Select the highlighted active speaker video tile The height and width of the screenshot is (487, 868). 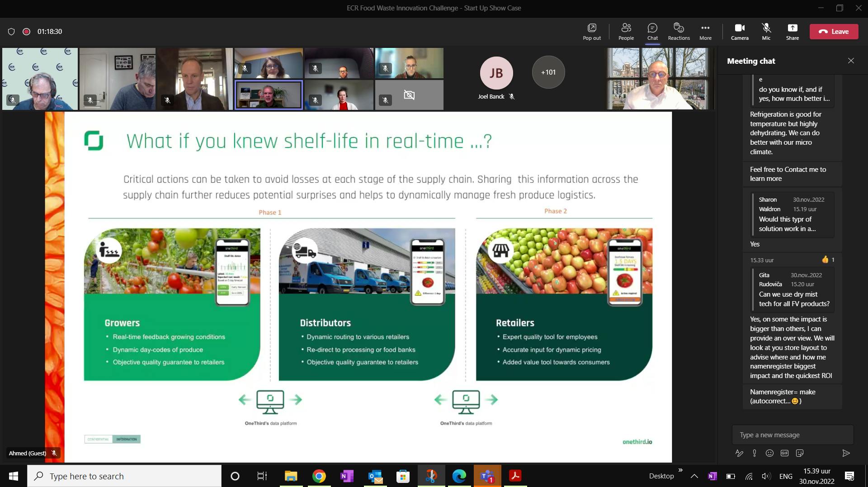click(269, 95)
